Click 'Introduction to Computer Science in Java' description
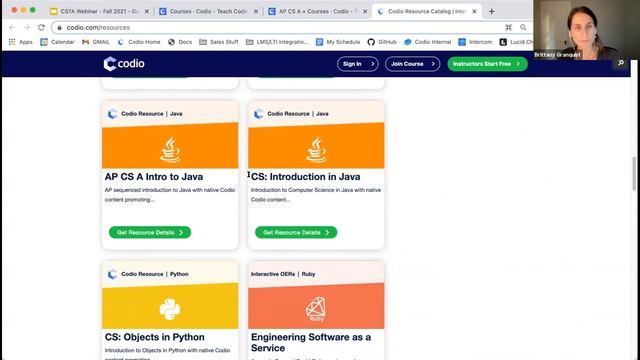 [316, 195]
